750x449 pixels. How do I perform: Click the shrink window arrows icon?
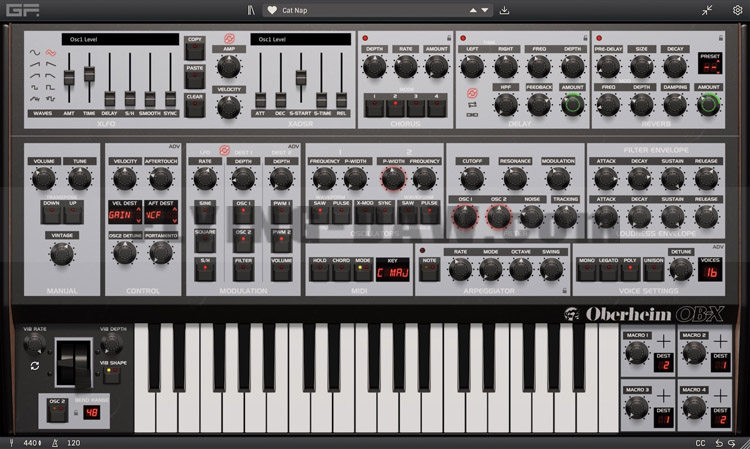pyautogui.click(x=707, y=10)
